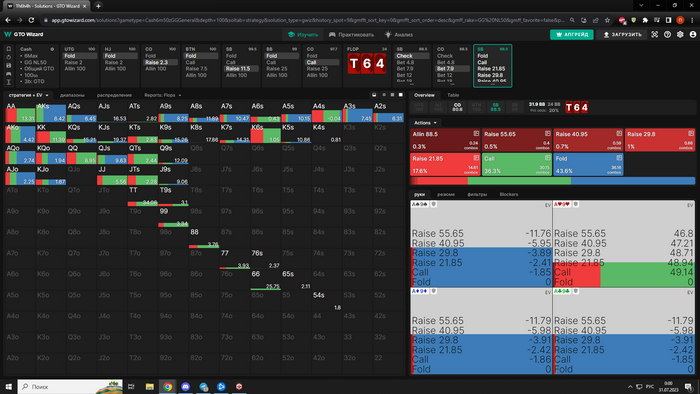Open the settings gear in top bar
700x394 pixels.
click(x=680, y=34)
